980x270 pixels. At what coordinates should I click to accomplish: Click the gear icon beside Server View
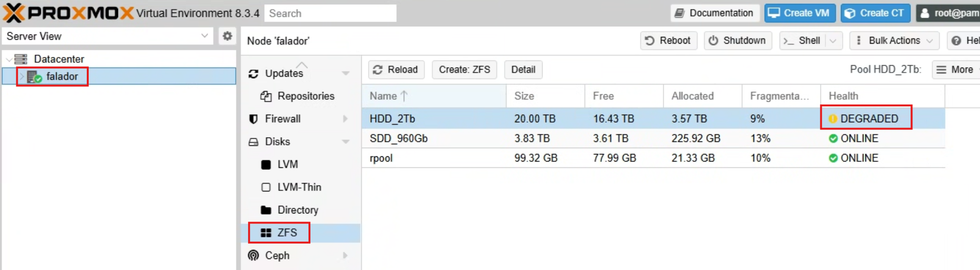pyautogui.click(x=227, y=36)
